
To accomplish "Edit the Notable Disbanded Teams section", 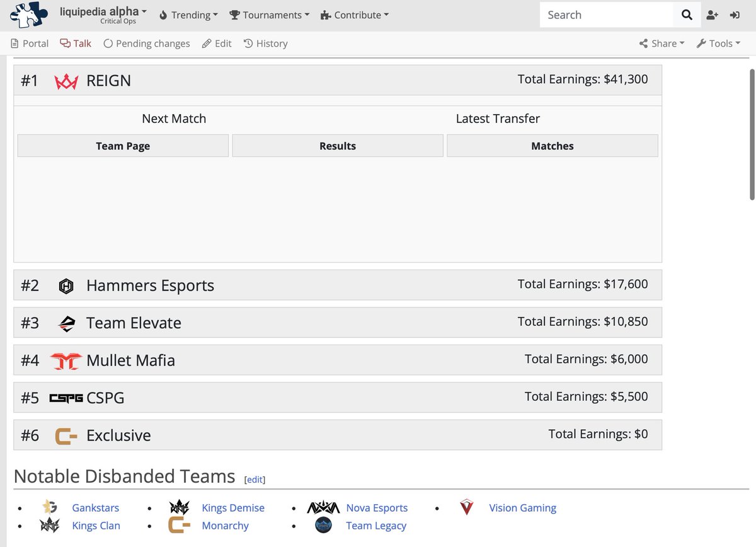I will (255, 480).
